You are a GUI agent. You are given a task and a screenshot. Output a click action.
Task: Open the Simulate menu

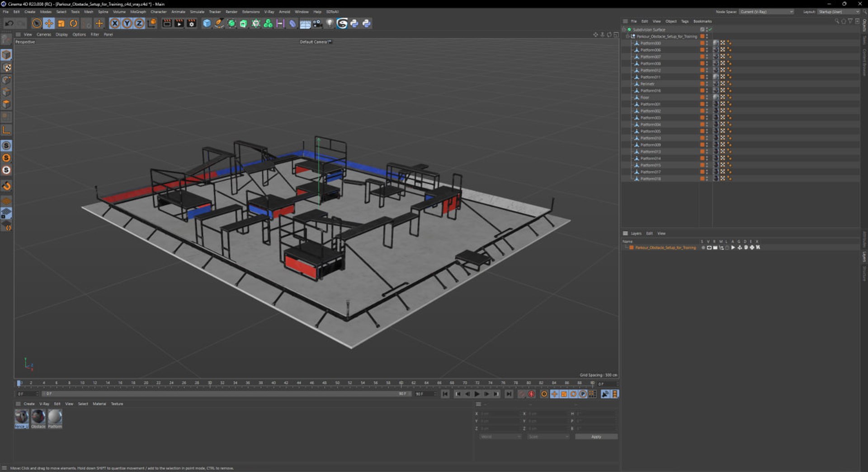197,12
